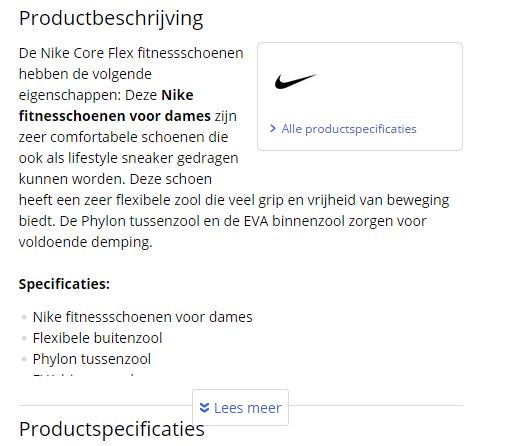Open the Alle productspecificaties link
Image resolution: width=507 pixels, height=446 pixels.
349,129
